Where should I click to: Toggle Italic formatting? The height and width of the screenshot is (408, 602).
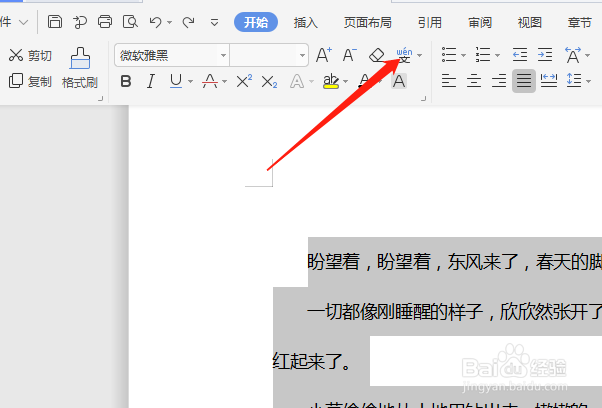pos(151,81)
